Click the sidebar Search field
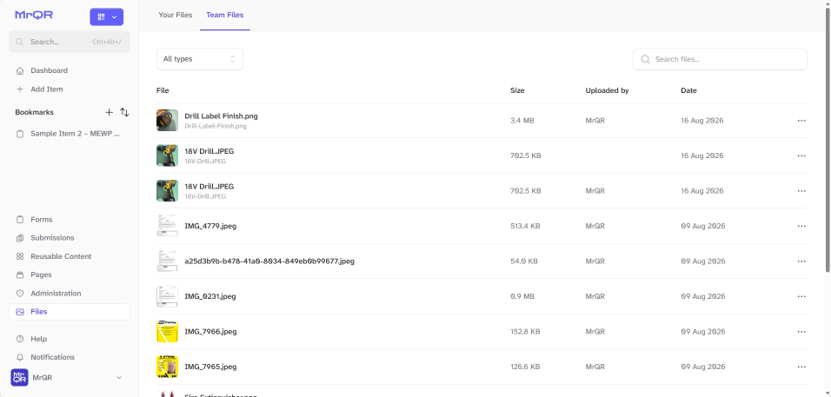The height and width of the screenshot is (397, 831). coord(69,42)
